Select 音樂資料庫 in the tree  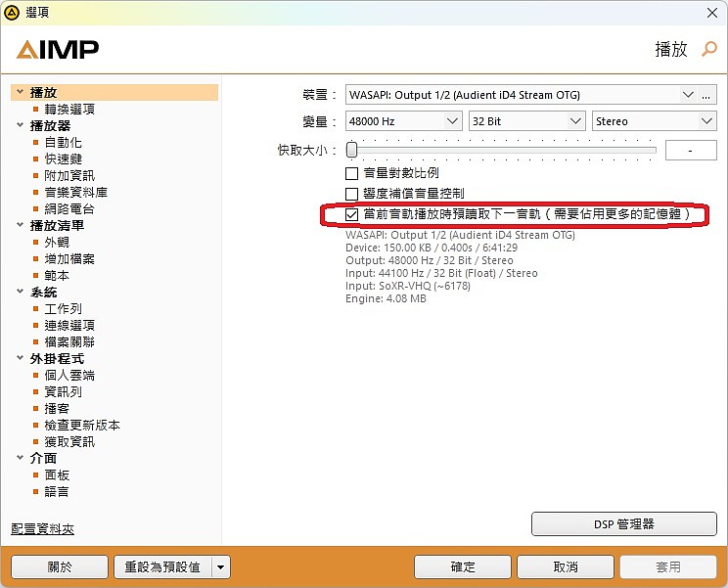(76, 193)
